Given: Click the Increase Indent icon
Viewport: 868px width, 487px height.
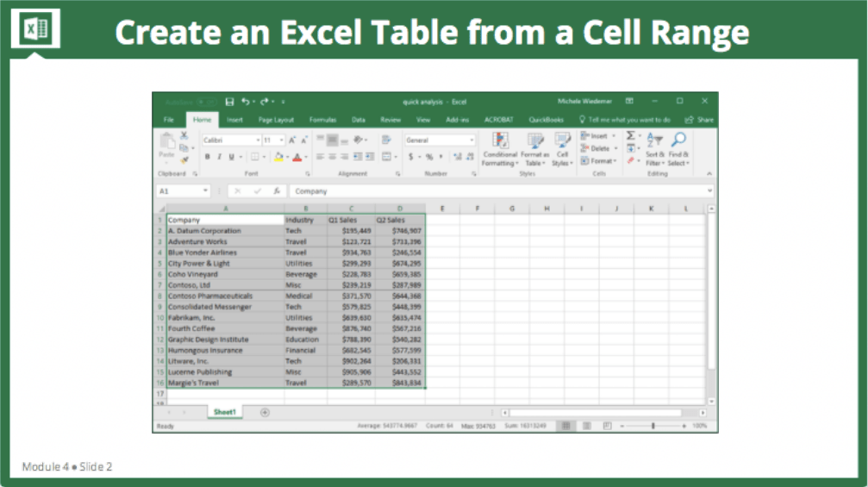Looking at the screenshot, I should 370,157.
